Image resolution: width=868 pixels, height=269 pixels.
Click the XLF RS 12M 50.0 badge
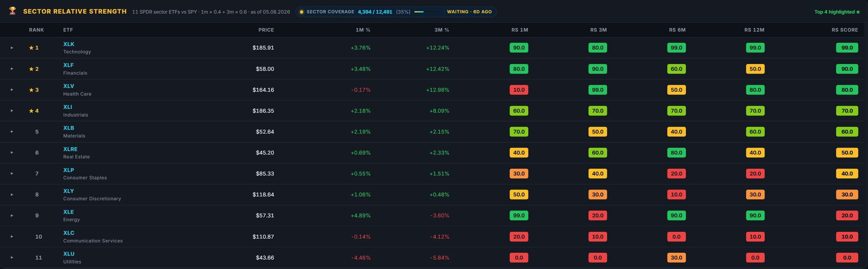[x=755, y=69]
